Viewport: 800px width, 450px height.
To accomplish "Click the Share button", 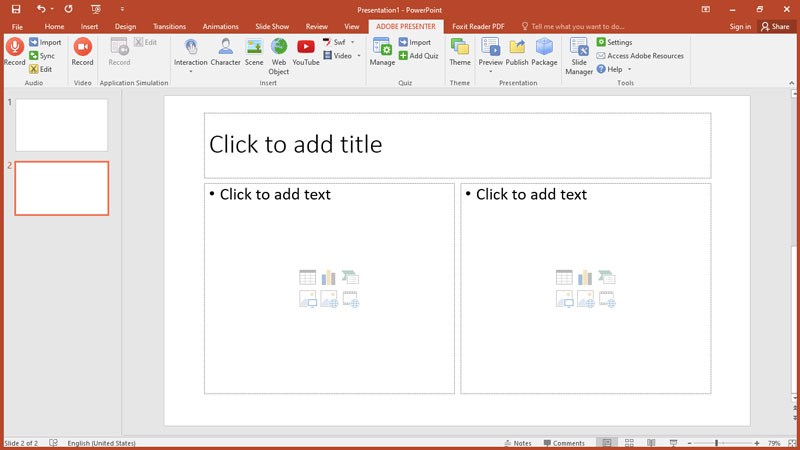I will click(x=775, y=27).
